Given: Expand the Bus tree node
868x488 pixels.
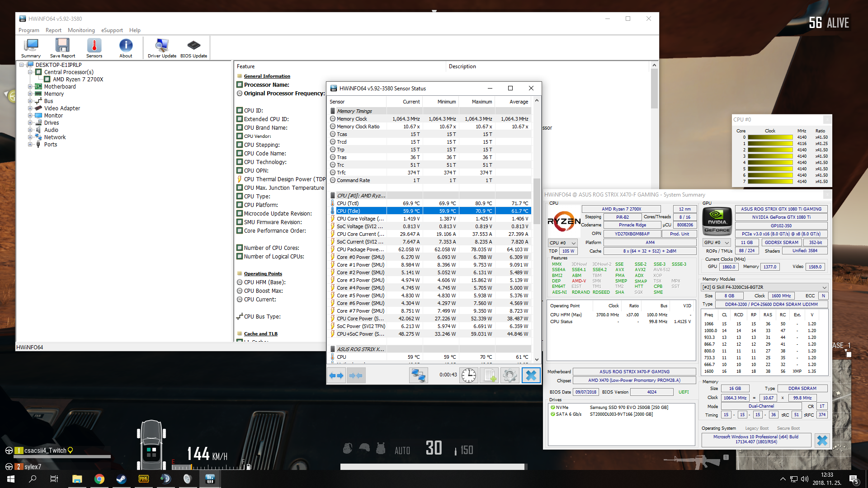Looking at the screenshot, I should pos(30,101).
